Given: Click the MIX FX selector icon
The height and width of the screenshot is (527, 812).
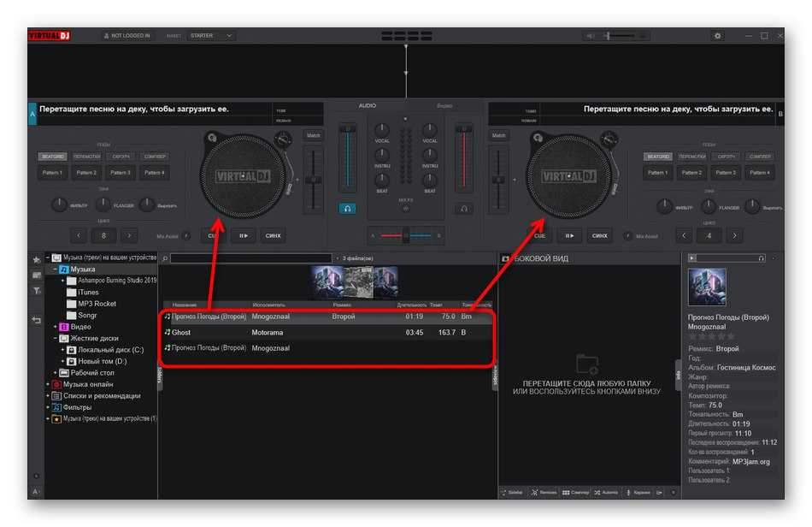Looking at the screenshot, I should 406,209.
